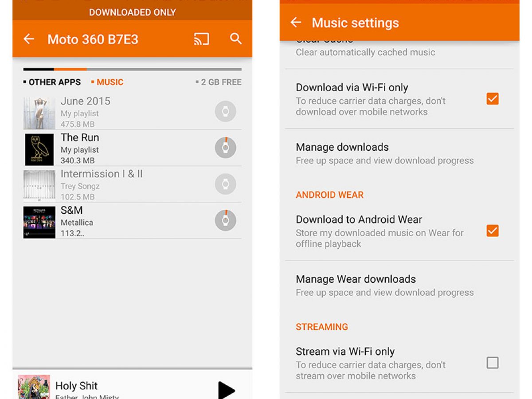Select the 2 GB FREE storage legend
Viewport: 532px width, 399px height.
(219, 82)
